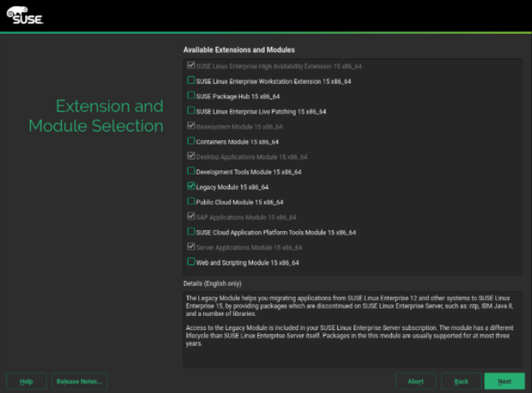Select SUSE Cloud Application Platform Tools label
532x393 pixels.
point(276,232)
